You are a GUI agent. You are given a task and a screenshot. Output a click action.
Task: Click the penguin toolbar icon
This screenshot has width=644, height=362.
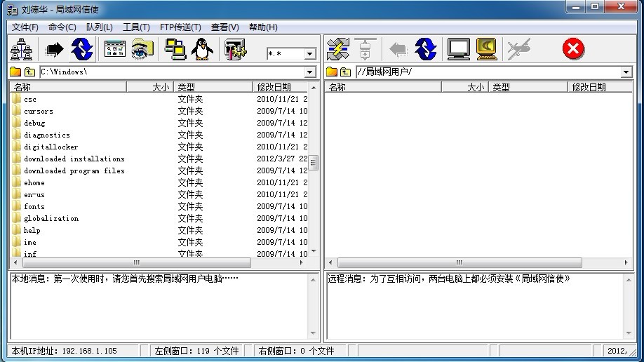pos(203,49)
